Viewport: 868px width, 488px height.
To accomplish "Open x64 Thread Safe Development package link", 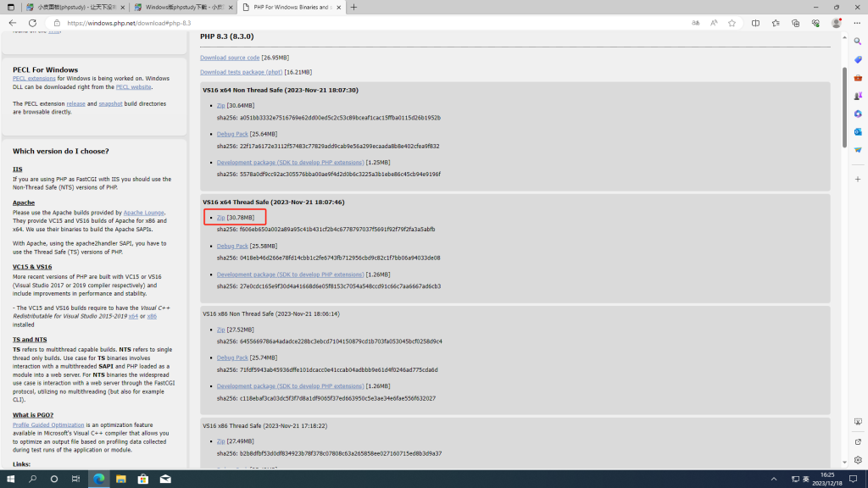I will [x=290, y=274].
